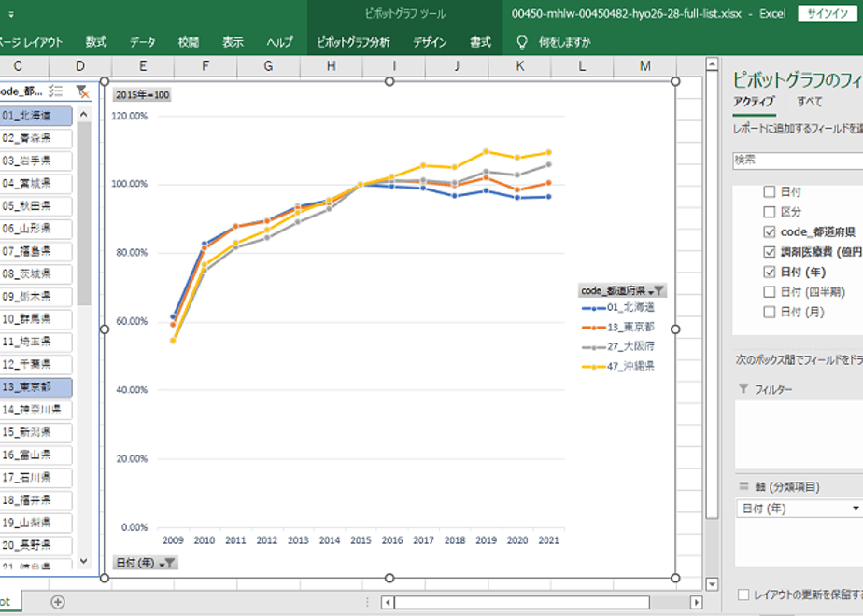
Task: Click the 27_大阪府 gray legend entry
Action: [618, 346]
